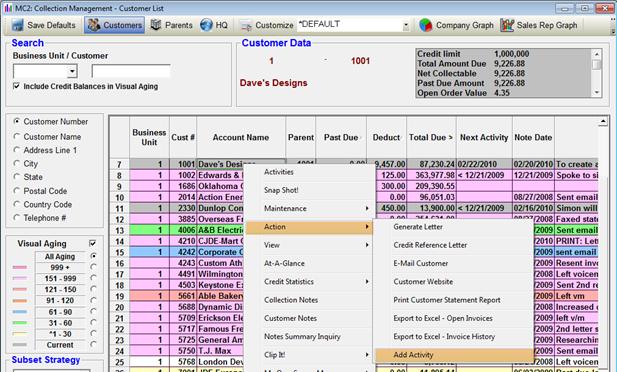
Task: Click the 363,977.98 Total Due cell
Action: (431, 175)
